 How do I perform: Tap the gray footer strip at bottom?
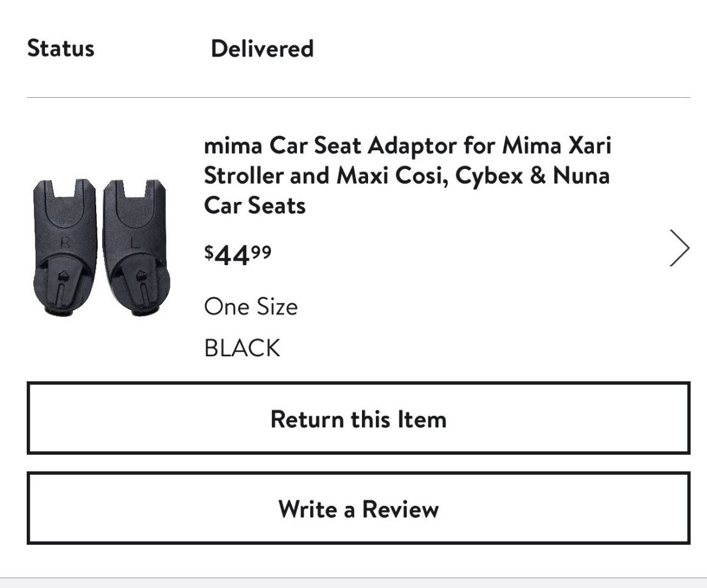point(353,583)
